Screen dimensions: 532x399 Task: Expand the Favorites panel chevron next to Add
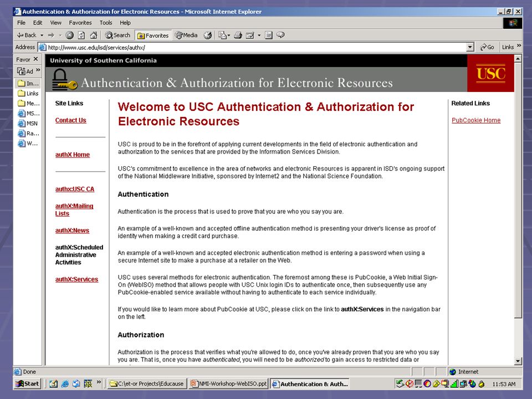click(38, 70)
